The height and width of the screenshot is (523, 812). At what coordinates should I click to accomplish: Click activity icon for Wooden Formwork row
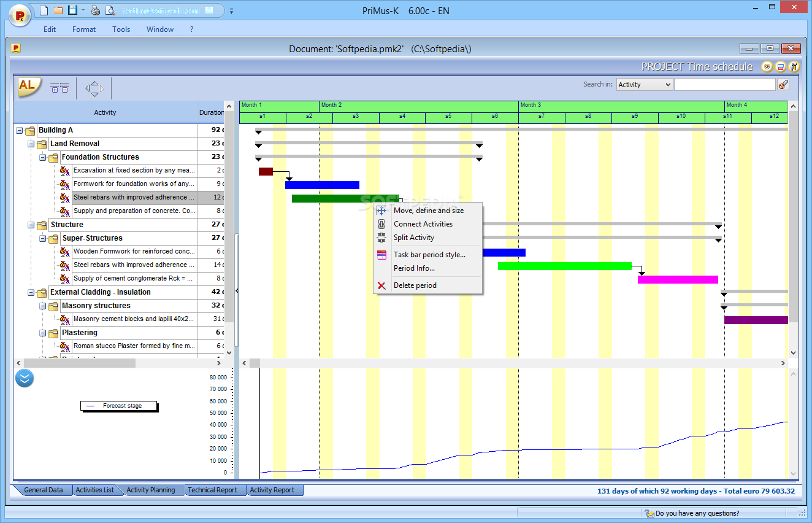click(64, 252)
